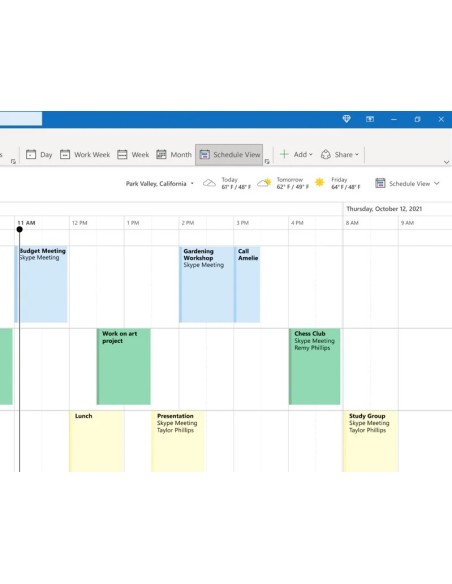The width and height of the screenshot is (452, 584).
Task: Change the weather location Park Valley, California
Action: [160, 184]
